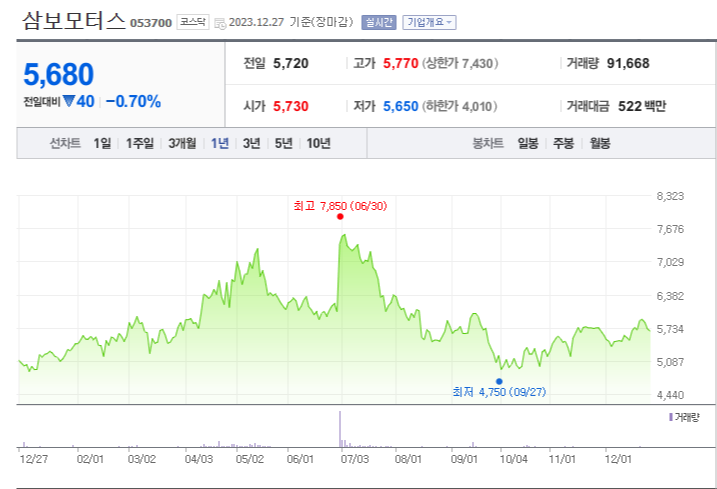Click the red 최고 7,850 peak marker
This screenshot has width=717, height=489.
[340, 216]
